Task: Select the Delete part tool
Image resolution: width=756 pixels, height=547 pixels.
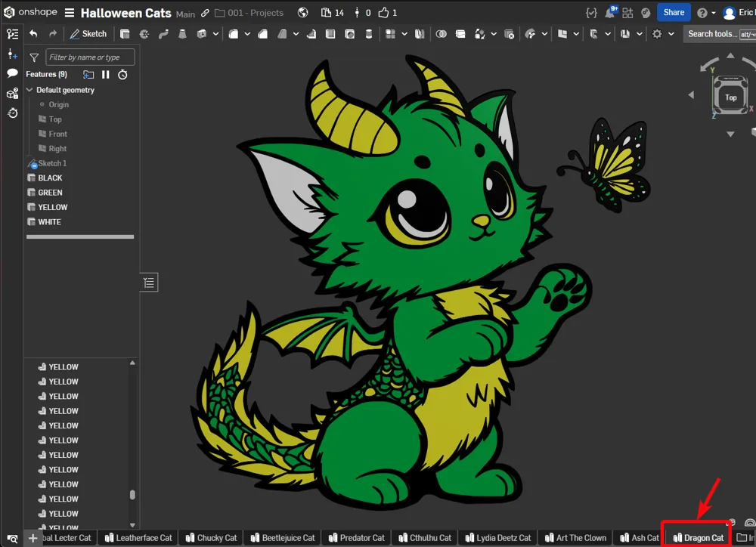Action: 509,34
